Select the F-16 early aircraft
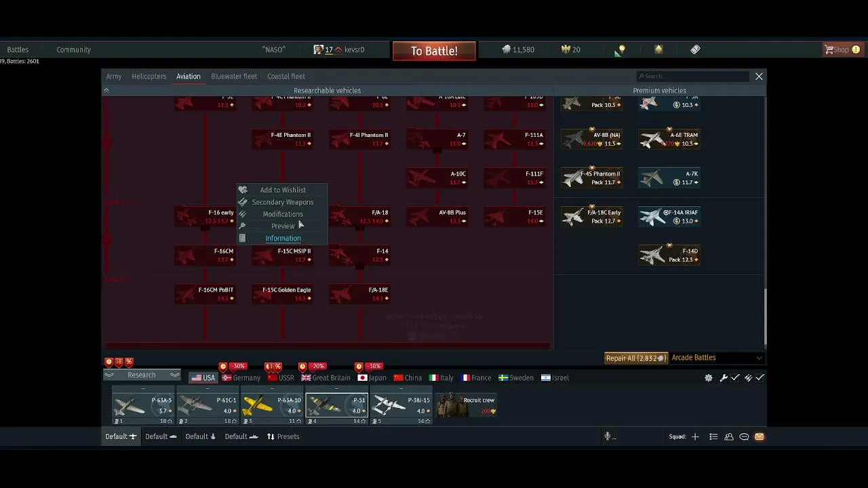868x488 pixels. 205,216
